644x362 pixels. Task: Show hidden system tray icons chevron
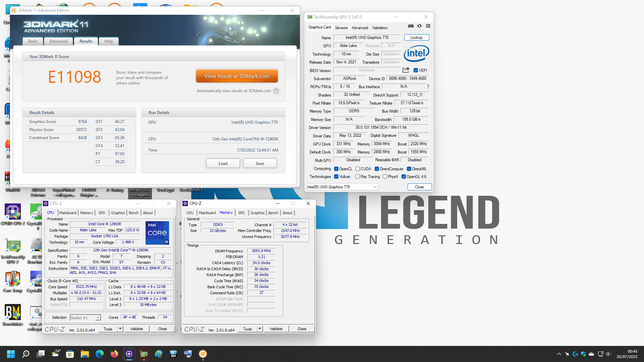click(559, 354)
